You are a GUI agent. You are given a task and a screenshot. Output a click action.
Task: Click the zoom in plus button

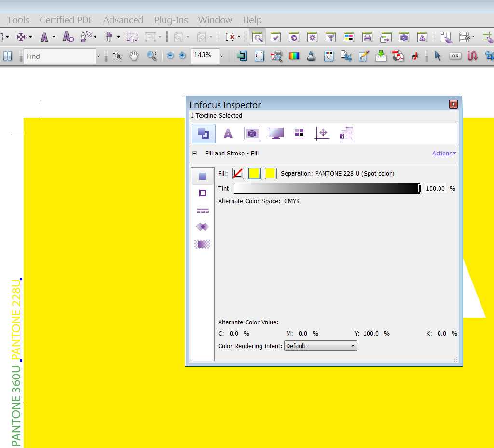[182, 56]
